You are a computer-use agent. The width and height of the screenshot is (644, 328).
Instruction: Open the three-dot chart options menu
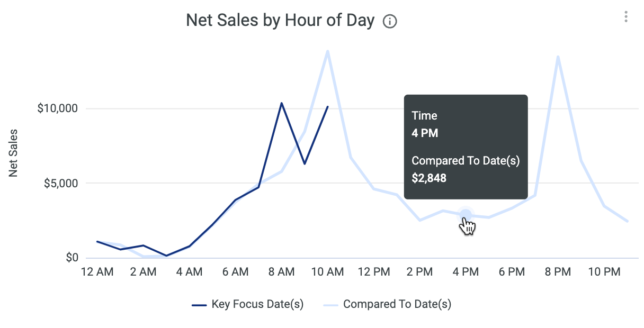click(626, 17)
